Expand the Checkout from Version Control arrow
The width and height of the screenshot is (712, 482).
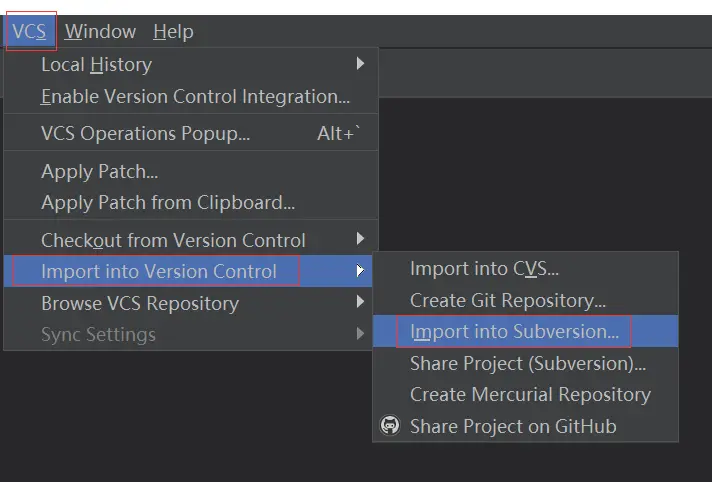click(x=360, y=240)
